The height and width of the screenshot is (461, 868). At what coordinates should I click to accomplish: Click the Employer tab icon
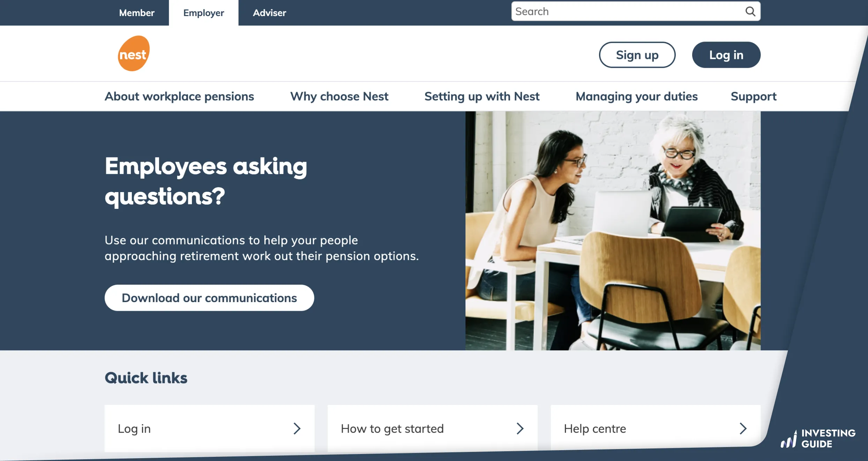pyautogui.click(x=203, y=13)
